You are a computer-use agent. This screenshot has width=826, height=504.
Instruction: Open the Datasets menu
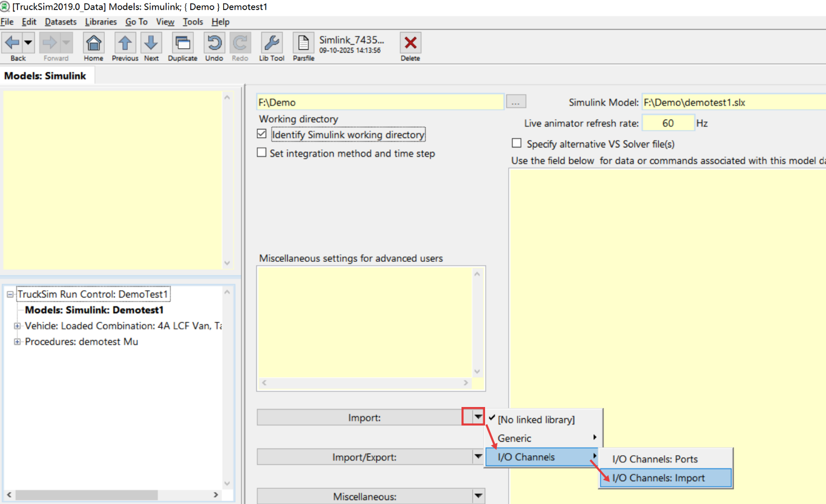pyautogui.click(x=61, y=22)
